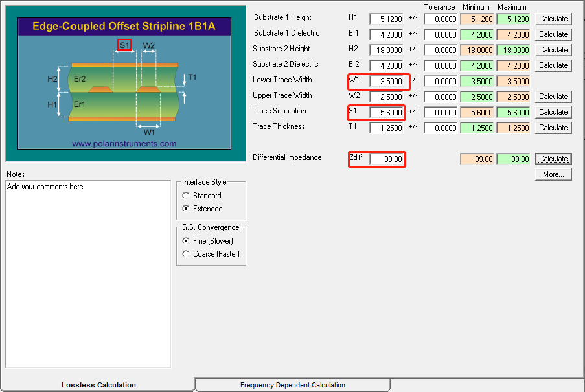Focus the Trace Separation S1 value field
The height and width of the screenshot is (392, 585).
point(386,112)
